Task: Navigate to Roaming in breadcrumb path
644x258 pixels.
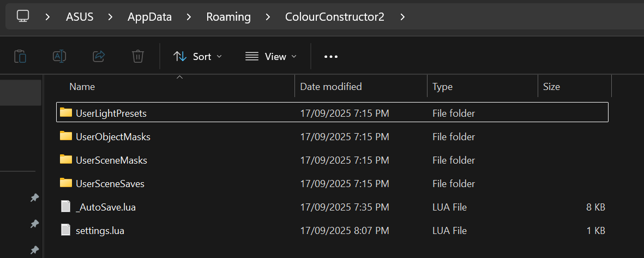Action: pos(228,17)
